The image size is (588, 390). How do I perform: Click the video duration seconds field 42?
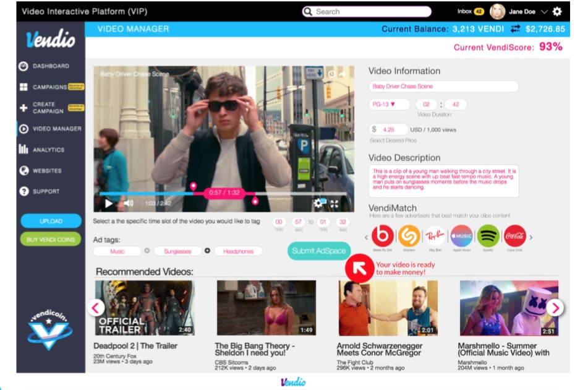pos(456,105)
